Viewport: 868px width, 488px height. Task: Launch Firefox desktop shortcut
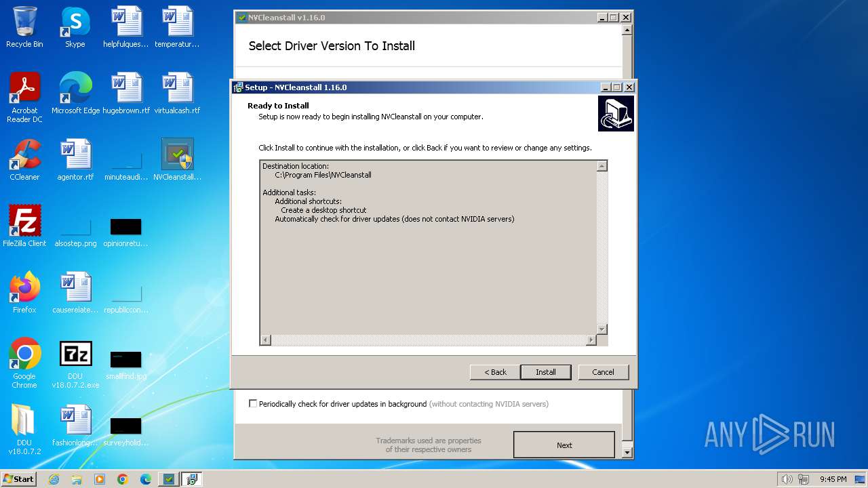(24, 293)
